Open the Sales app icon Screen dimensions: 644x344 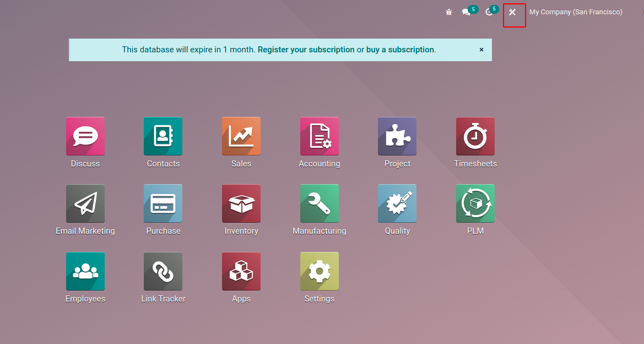click(x=241, y=136)
